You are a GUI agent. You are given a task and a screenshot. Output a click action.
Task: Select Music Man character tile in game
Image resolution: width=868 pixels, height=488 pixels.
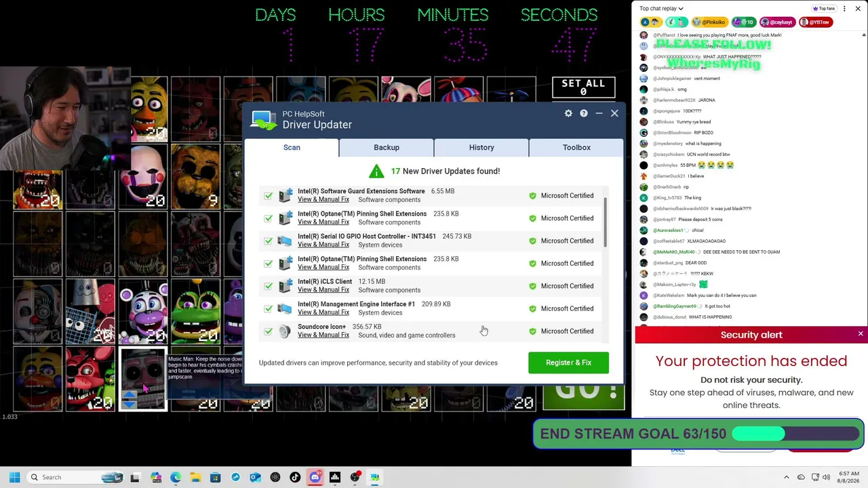(x=143, y=380)
